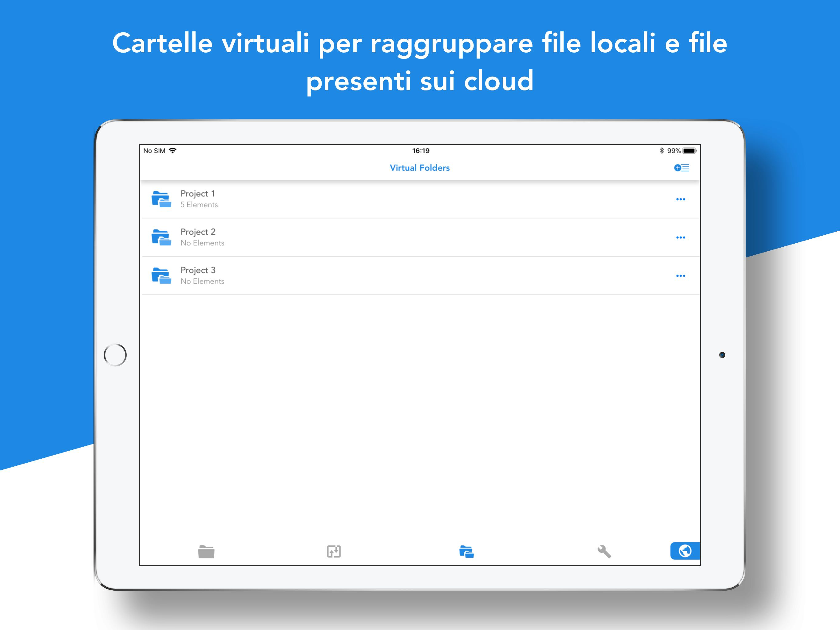Open the files folder tab icon

[206, 551]
